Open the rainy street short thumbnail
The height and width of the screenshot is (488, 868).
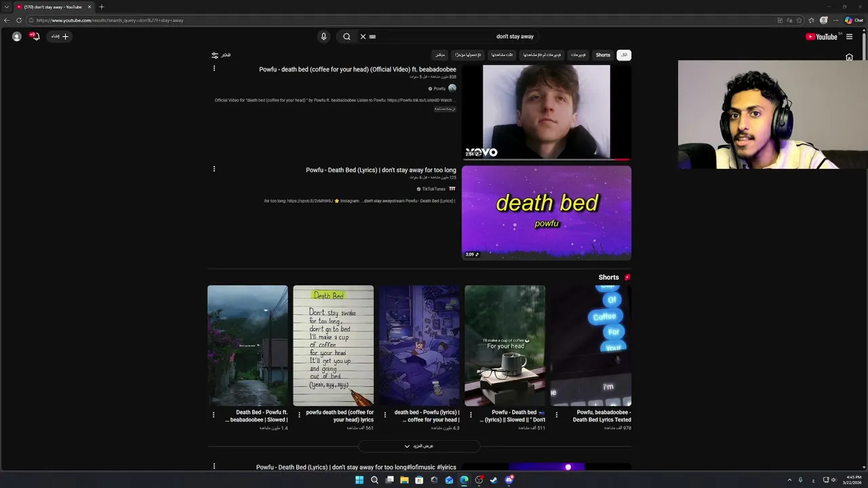click(x=248, y=346)
